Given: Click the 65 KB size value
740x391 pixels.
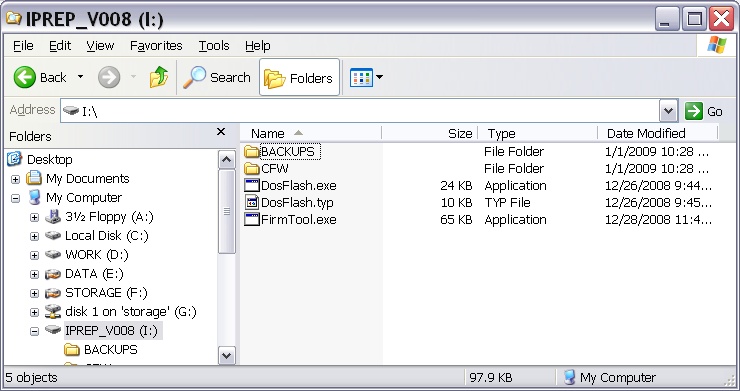Looking at the screenshot, I should [456, 220].
